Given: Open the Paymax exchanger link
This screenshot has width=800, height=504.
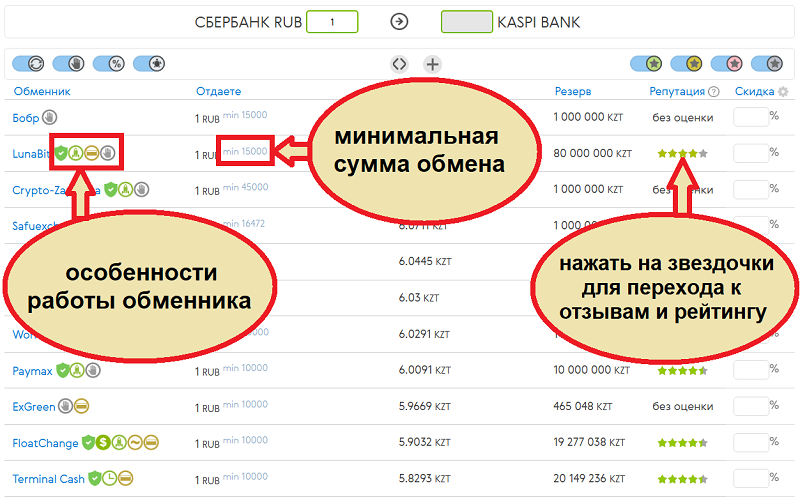Looking at the screenshot, I should (x=32, y=371).
